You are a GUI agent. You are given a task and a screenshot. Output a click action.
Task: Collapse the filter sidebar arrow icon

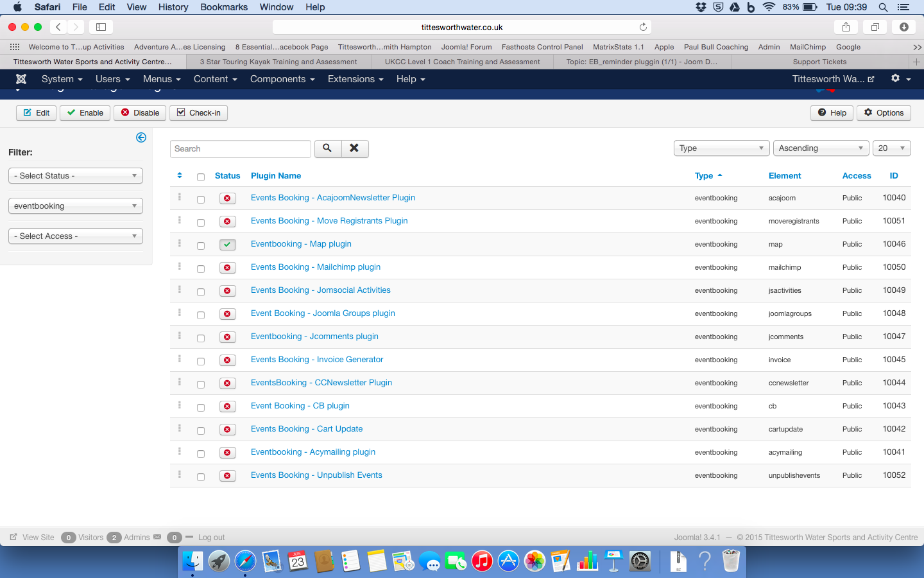click(x=141, y=137)
